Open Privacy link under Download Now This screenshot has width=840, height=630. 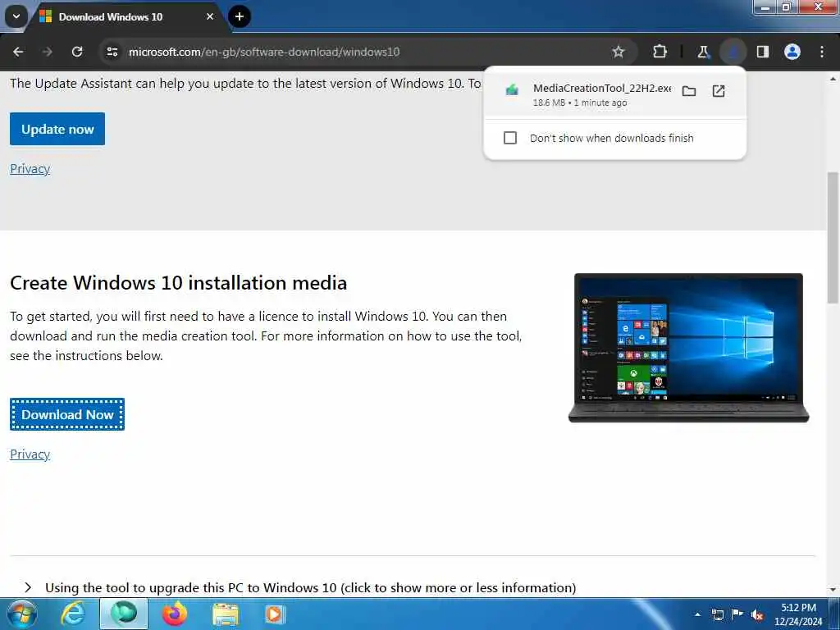point(30,454)
